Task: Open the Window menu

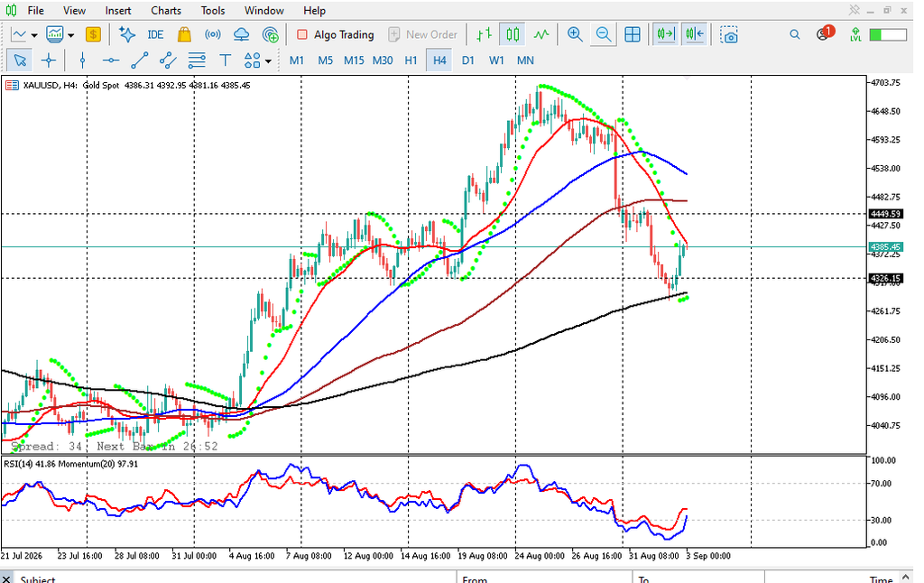Action: [x=264, y=11]
